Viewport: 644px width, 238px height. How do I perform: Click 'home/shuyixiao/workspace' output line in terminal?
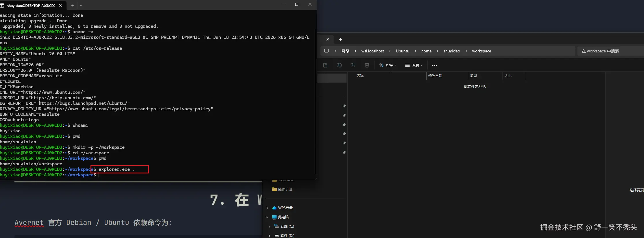tap(31, 164)
